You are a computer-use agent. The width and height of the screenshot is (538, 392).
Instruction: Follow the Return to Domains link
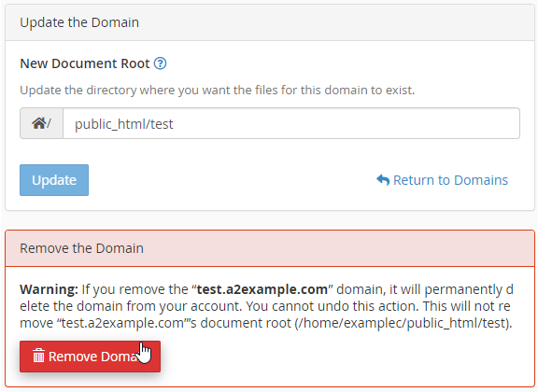tap(442, 180)
